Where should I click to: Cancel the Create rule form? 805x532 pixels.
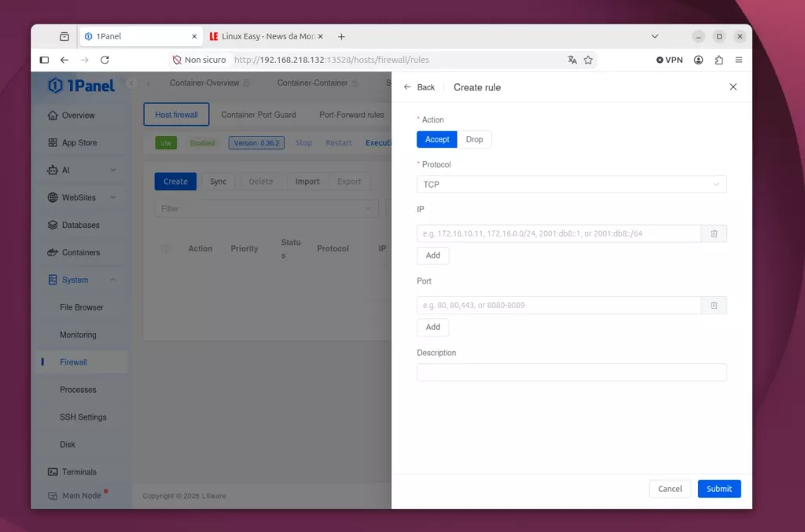[670, 489]
